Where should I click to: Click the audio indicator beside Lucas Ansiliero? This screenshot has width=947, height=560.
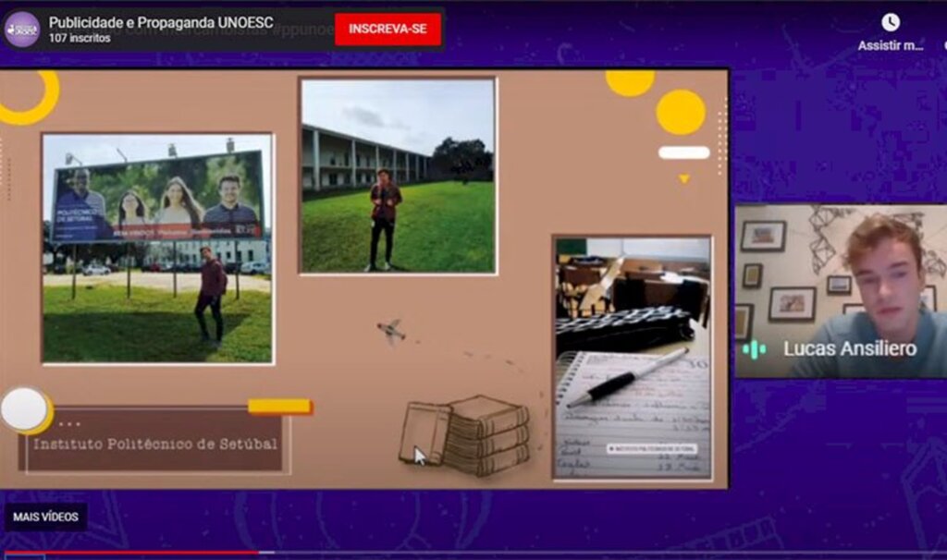[754, 349]
